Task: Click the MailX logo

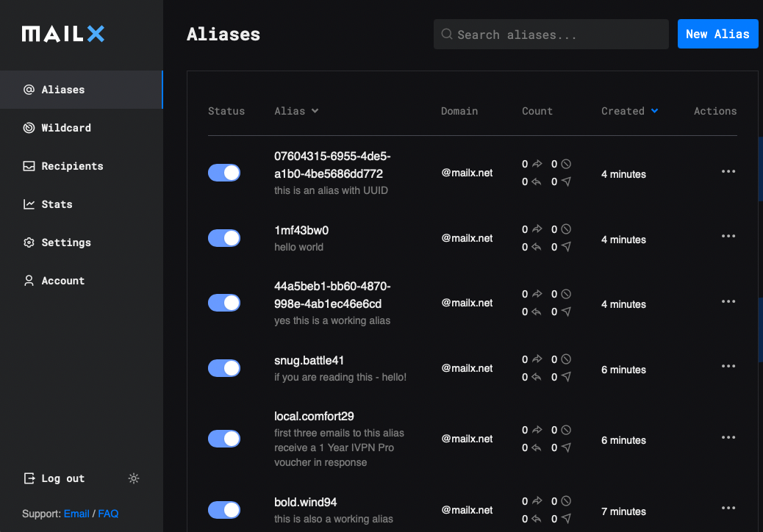Action: point(62,34)
